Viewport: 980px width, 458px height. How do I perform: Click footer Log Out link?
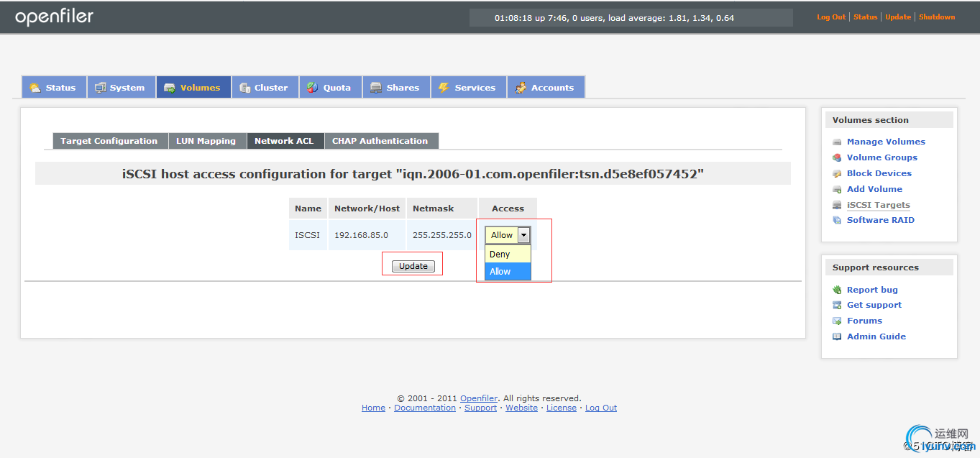pos(601,408)
